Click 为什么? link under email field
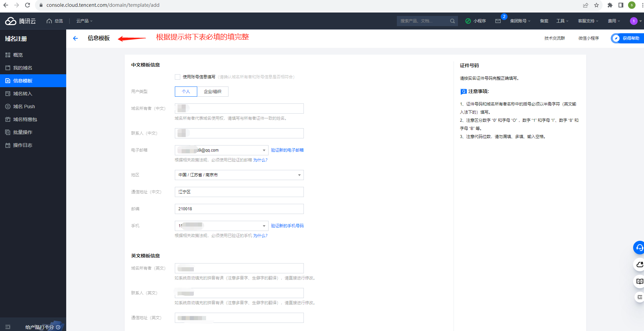The image size is (644, 331). (x=260, y=160)
